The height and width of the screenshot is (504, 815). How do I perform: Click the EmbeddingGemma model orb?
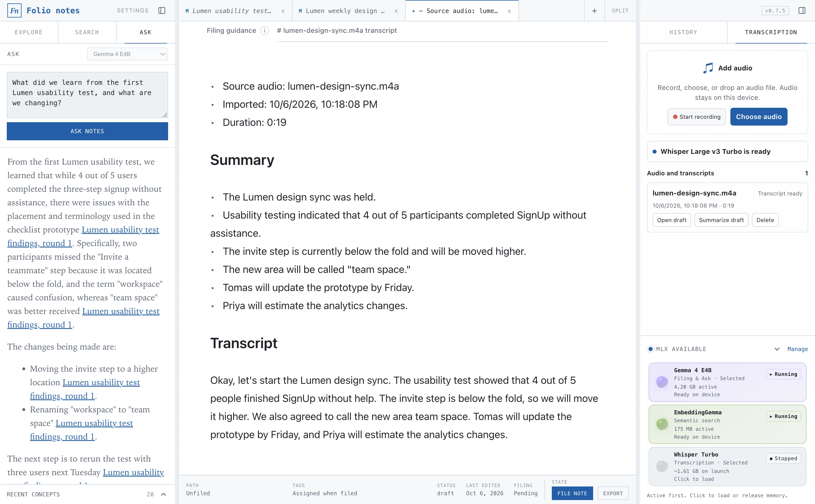pyautogui.click(x=662, y=424)
